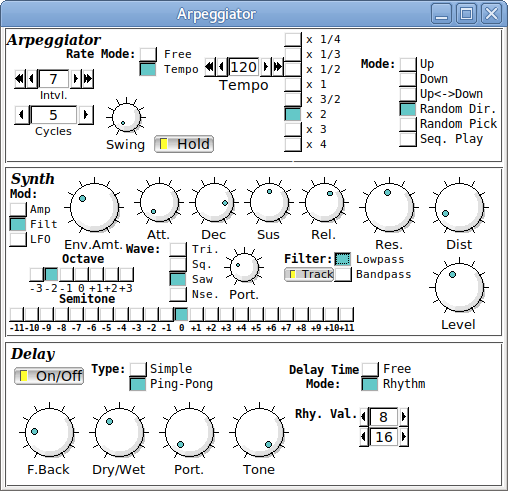508x491 pixels.
Task: Click the Env.Amt. knob
Action: coord(94,207)
